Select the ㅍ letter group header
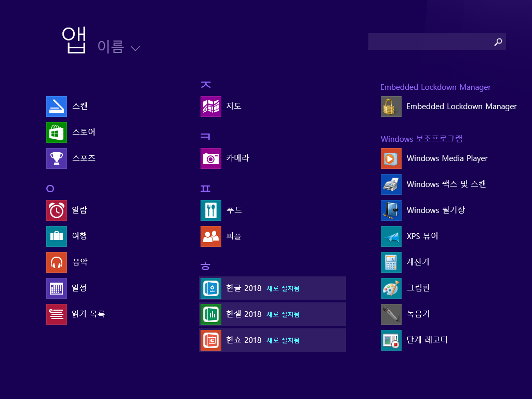532x399 pixels. click(205, 188)
